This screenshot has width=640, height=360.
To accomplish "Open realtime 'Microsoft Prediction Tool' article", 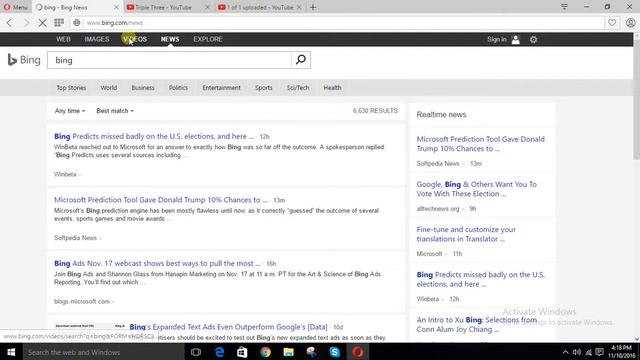I will [x=480, y=144].
